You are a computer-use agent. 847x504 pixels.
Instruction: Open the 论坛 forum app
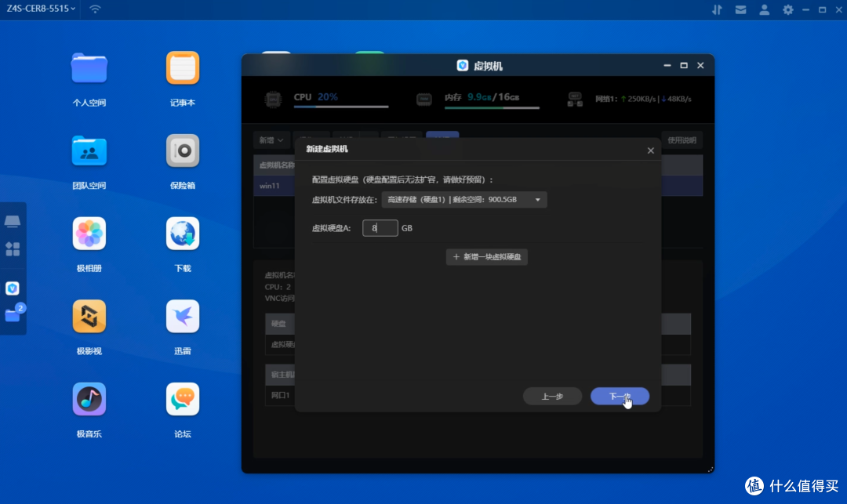(183, 399)
